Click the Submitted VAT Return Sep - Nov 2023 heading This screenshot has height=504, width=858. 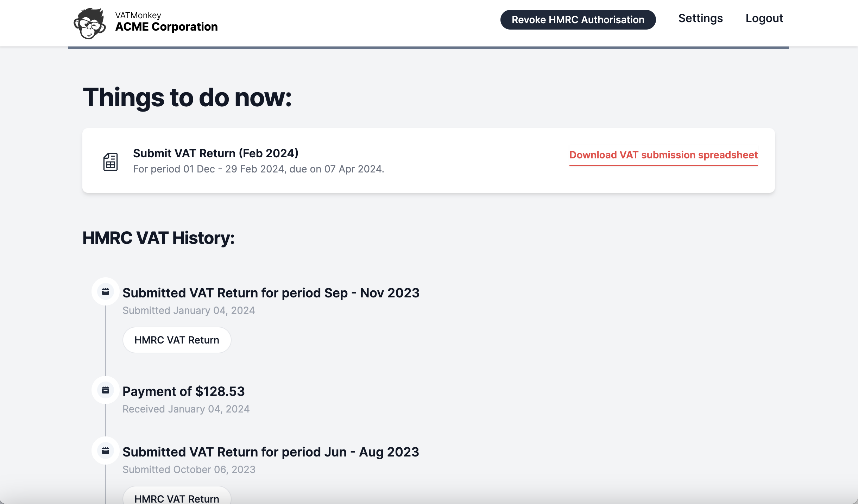coord(271,293)
